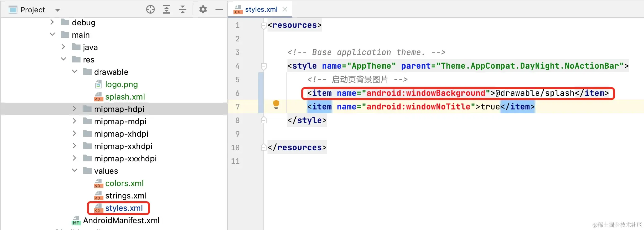The image size is (644, 230).
Task: Select AndroidManifest.xml in the project tree
Action: 121,220
